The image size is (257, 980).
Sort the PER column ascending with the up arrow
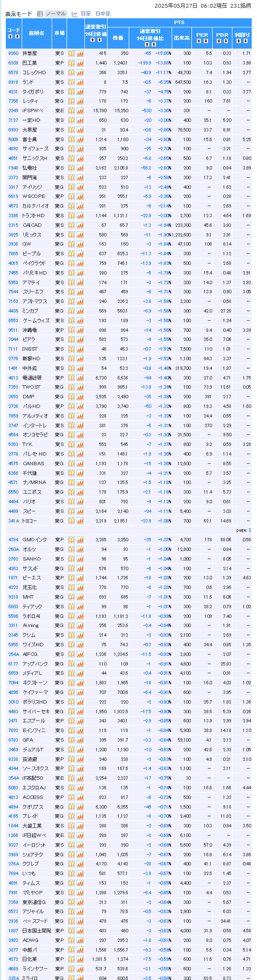199,41
